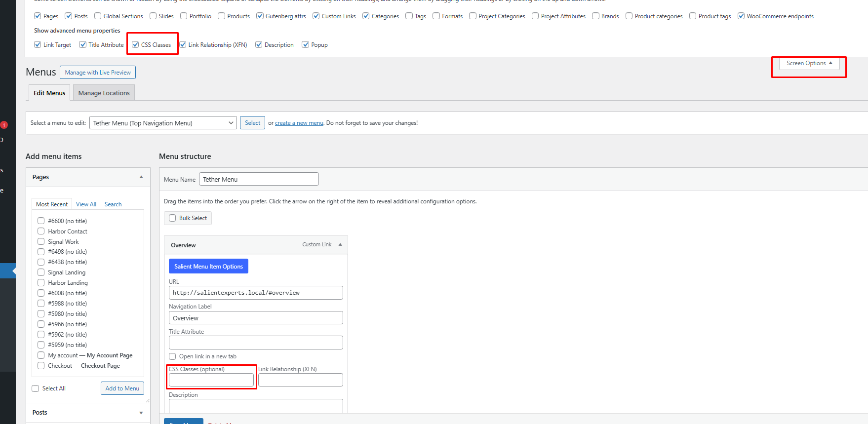Collapse the Overview menu item arrow
Image resolution: width=868 pixels, height=424 pixels.
point(340,245)
